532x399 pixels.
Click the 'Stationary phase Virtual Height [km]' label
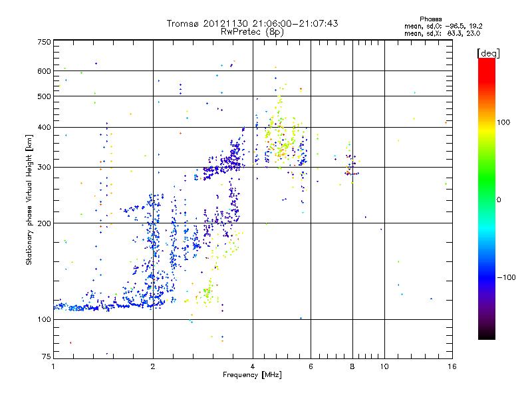pos(29,199)
